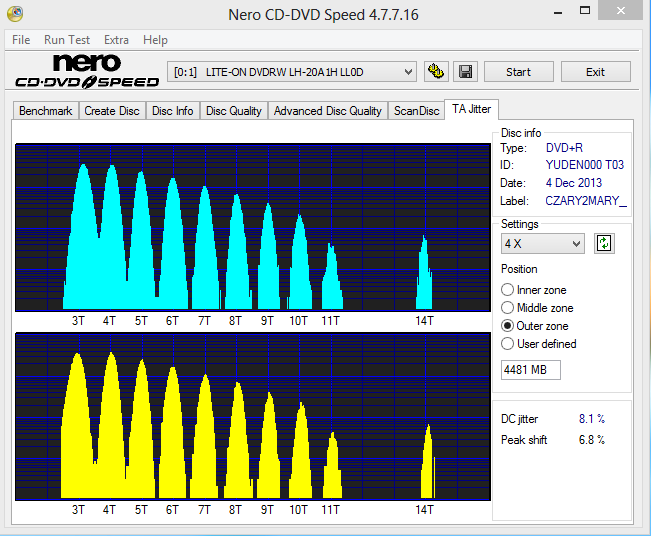Select the Inner zone radio button

pos(507,289)
